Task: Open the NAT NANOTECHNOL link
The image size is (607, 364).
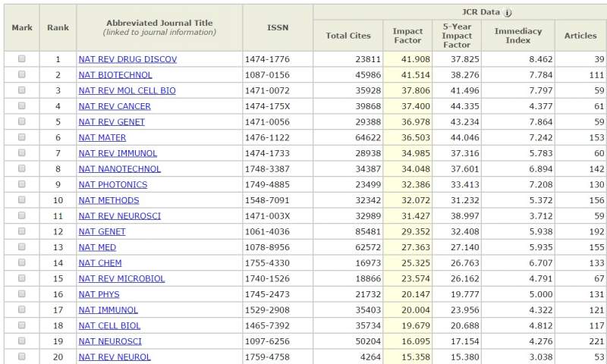Action: pyautogui.click(x=120, y=169)
